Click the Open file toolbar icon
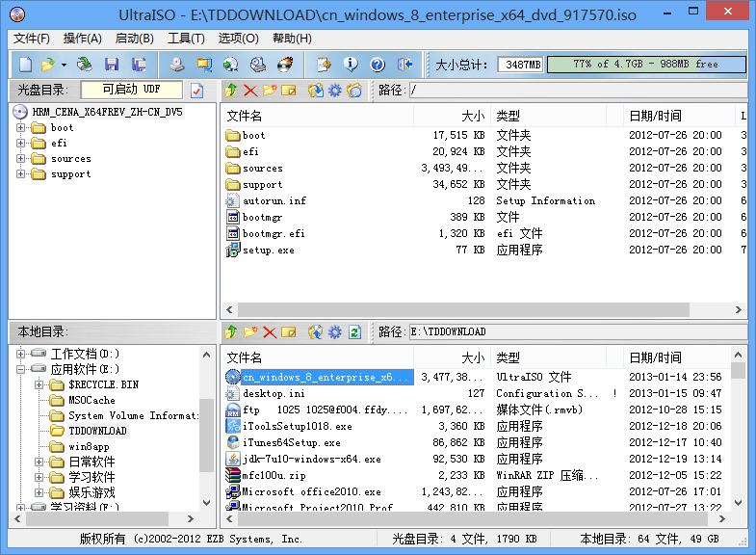 click(48, 65)
